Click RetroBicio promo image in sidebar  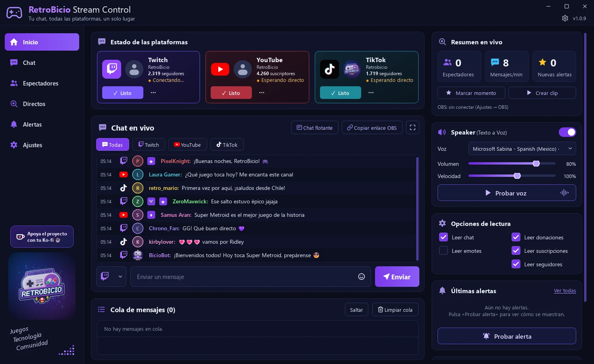(42, 286)
